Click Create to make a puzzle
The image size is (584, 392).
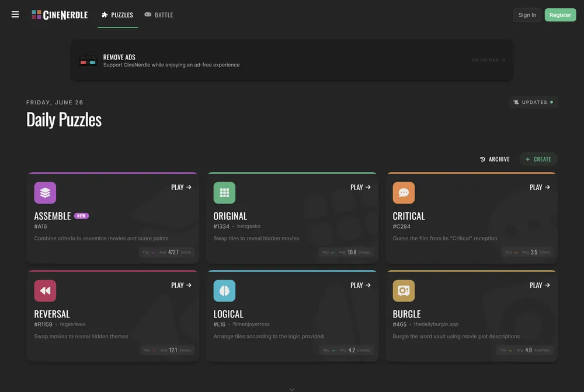point(538,159)
